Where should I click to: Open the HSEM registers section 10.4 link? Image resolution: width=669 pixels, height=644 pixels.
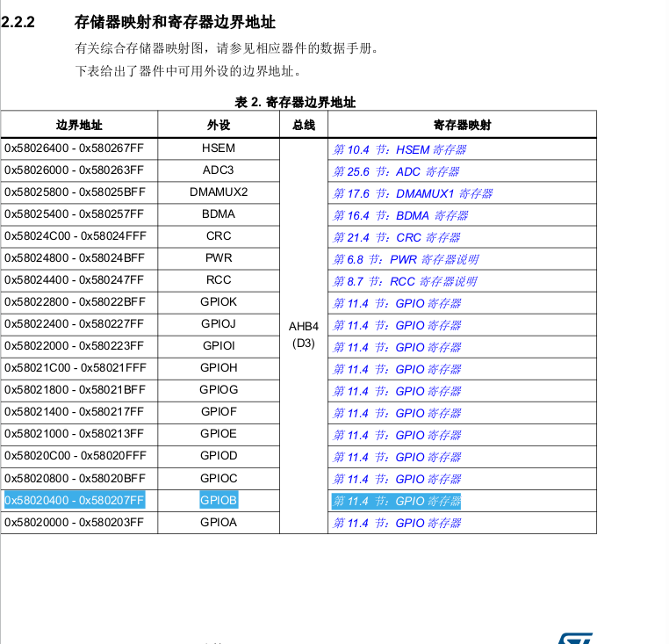pos(399,150)
